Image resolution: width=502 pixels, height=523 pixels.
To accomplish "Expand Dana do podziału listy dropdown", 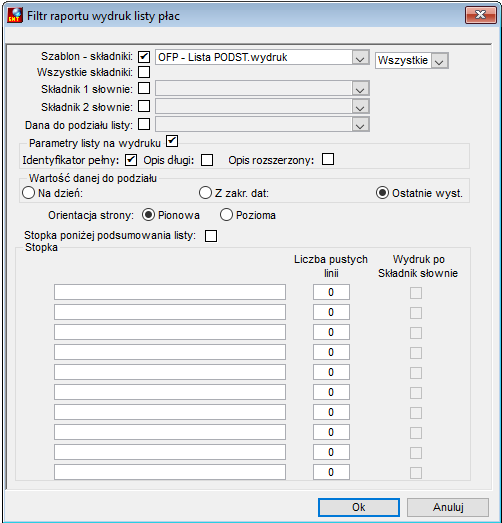I will tap(360, 125).
